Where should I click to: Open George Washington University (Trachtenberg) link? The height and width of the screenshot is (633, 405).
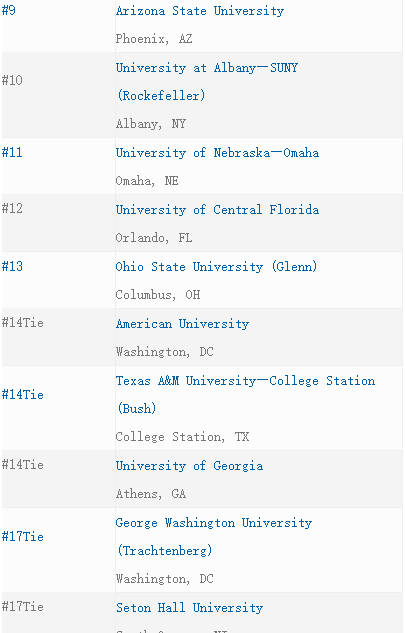click(214, 537)
